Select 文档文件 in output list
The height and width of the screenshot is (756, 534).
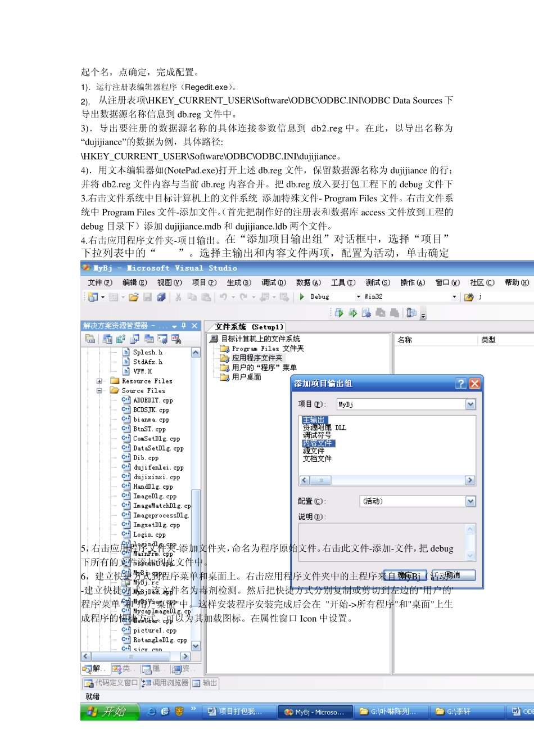tap(317, 459)
